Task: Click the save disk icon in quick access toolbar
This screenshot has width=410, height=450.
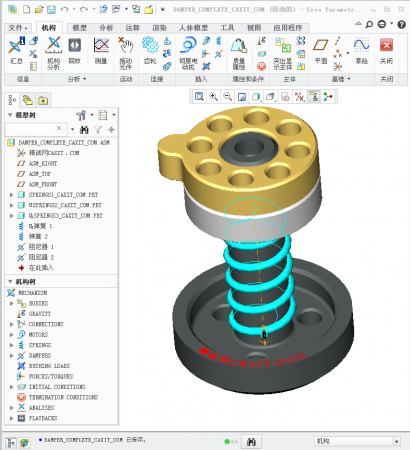Action: tap(51, 9)
